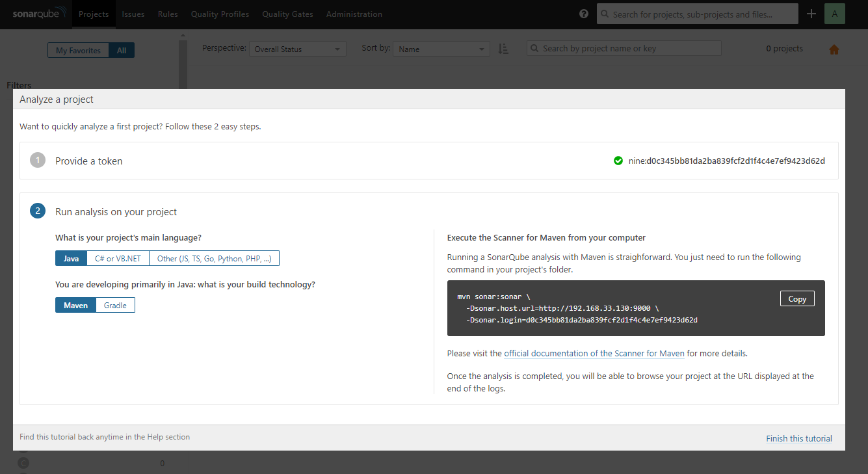This screenshot has width=868, height=474.
Task: Click the SonarQube logo
Action: click(39, 14)
